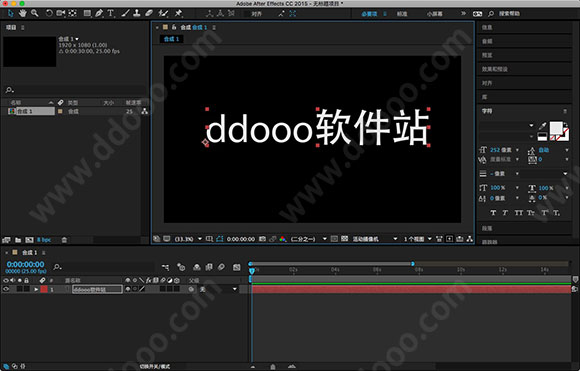The height and width of the screenshot is (371, 580).
Task: Enable All Caps text style
Action: coord(519,213)
